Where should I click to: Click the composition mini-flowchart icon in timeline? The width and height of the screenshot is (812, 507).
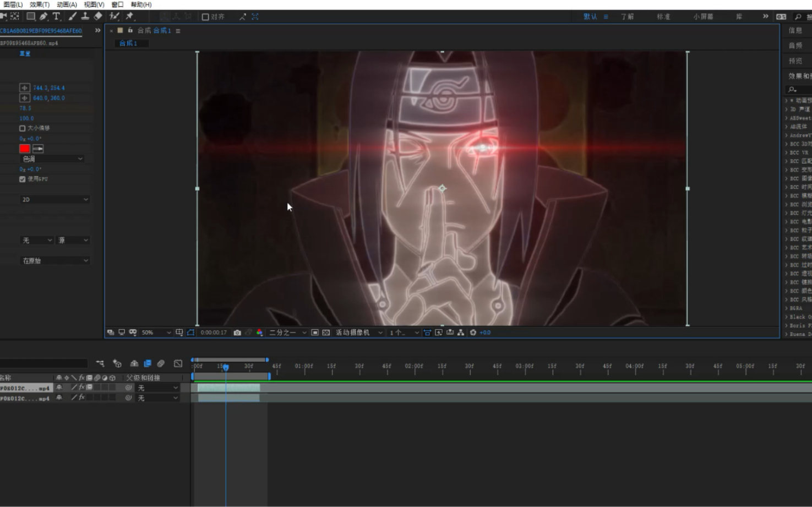100,363
